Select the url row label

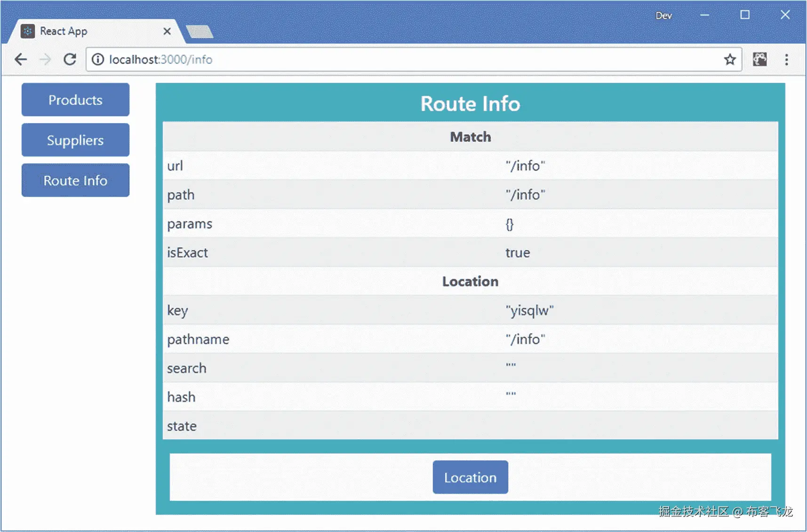(175, 166)
